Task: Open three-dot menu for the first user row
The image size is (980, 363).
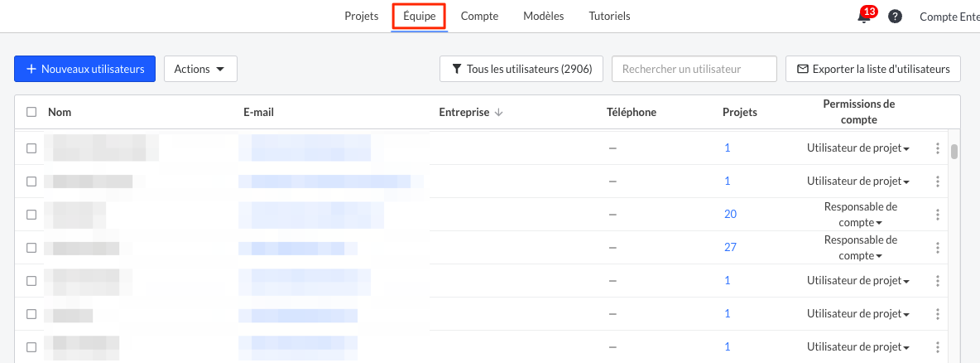Action: (937, 148)
